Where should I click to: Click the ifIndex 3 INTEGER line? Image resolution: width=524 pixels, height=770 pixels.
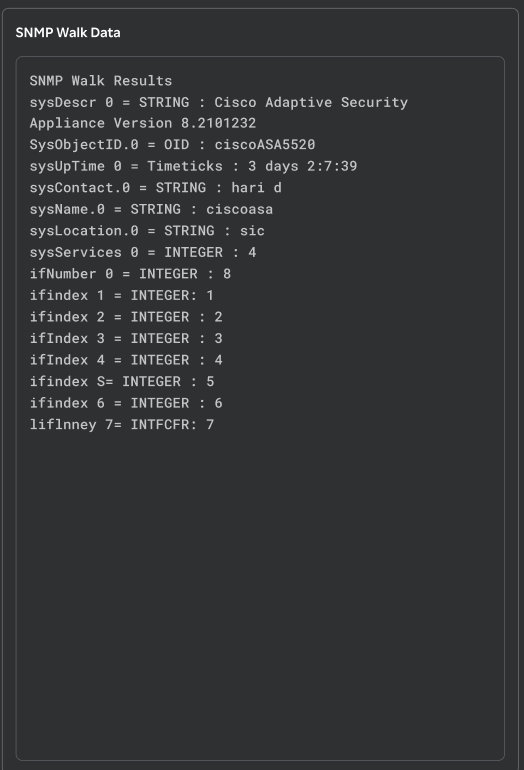click(x=126, y=338)
